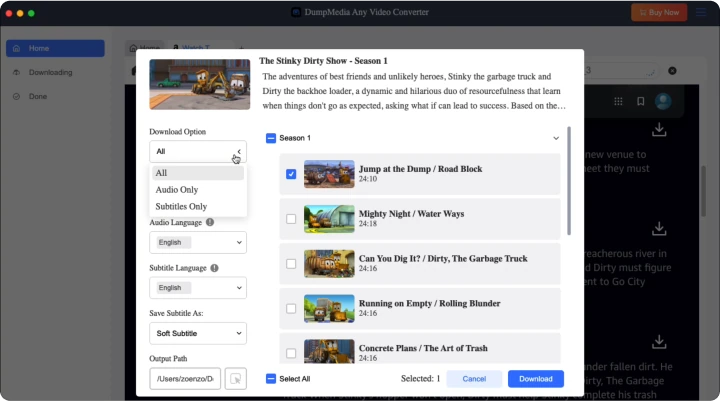Choose the All option in dropdown list
The image size is (720, 401).
click(x=198, y=173)
